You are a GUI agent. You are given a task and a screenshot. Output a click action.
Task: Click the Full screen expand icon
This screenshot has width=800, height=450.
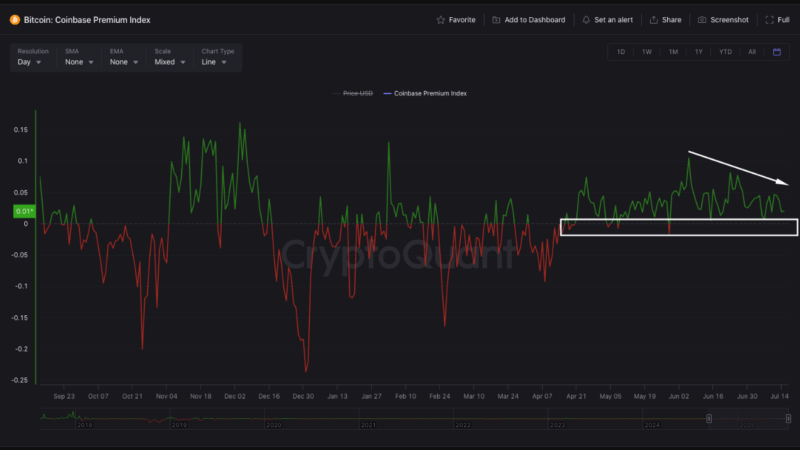point(769,20)
